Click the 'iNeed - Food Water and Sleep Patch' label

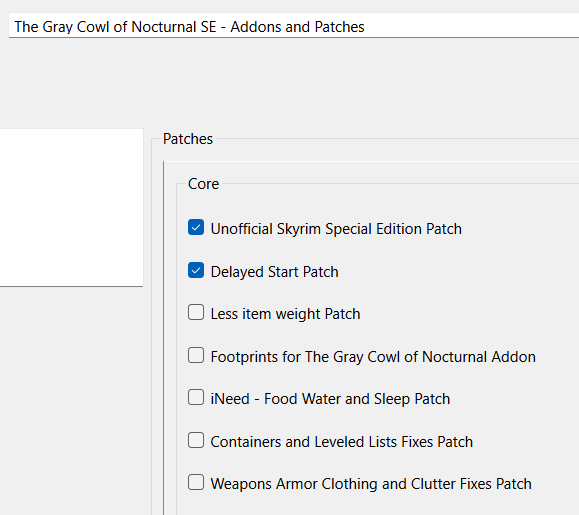coord(330,399)
